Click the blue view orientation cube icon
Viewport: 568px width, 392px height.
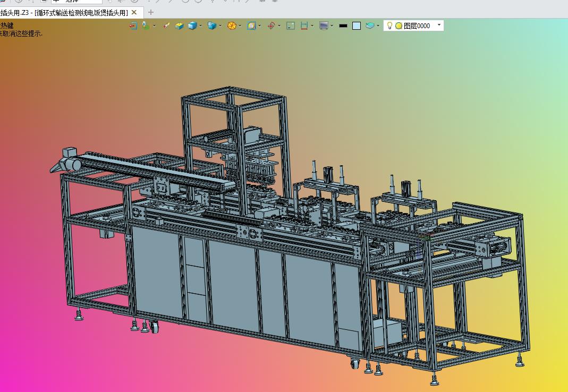(x=212, y=25)
